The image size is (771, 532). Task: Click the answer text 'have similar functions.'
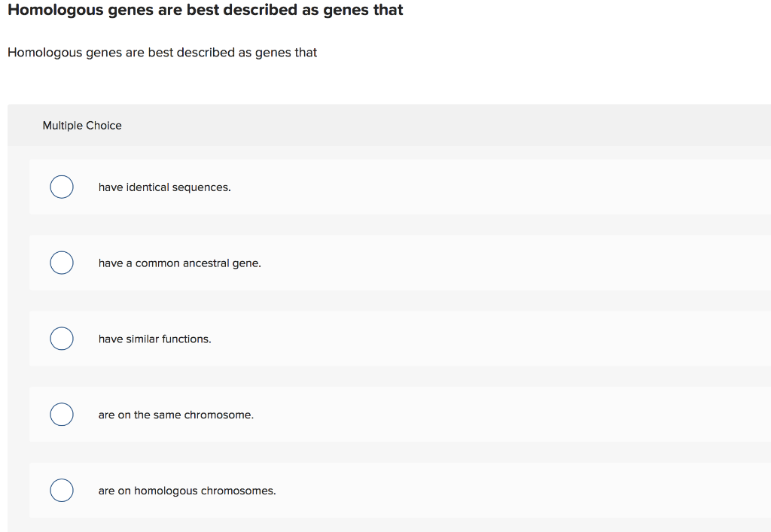153,339
